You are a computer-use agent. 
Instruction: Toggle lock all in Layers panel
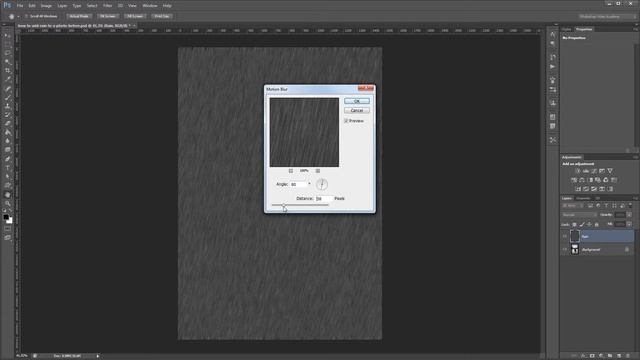point(597,224)
